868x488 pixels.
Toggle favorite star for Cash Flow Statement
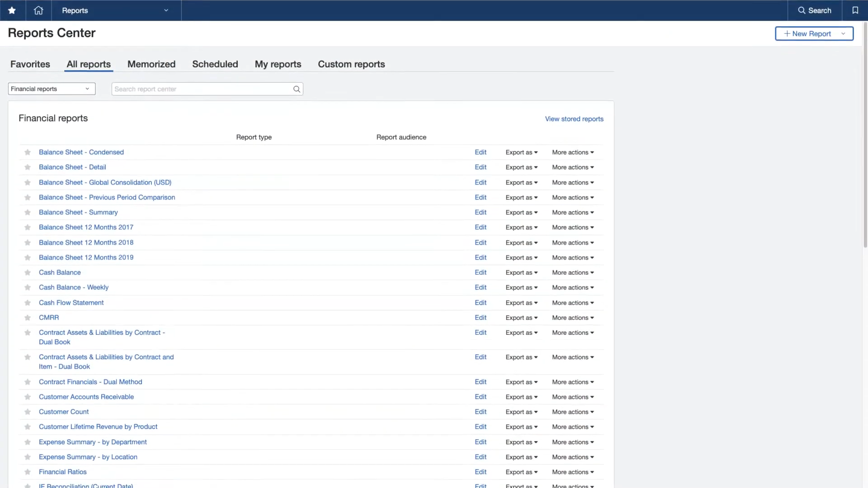(28, 303)
